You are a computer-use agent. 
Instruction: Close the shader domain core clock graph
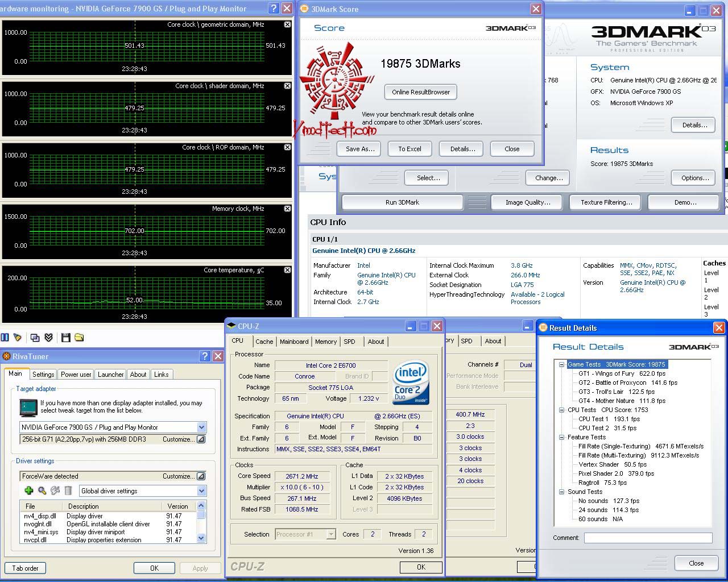click(x=287, y=86)
